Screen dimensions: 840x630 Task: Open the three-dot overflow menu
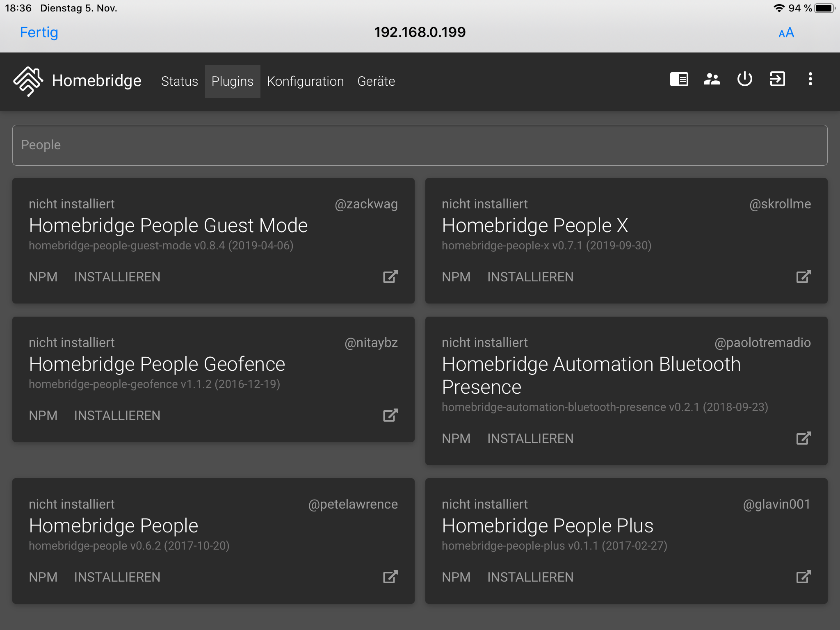coord(810,79)
